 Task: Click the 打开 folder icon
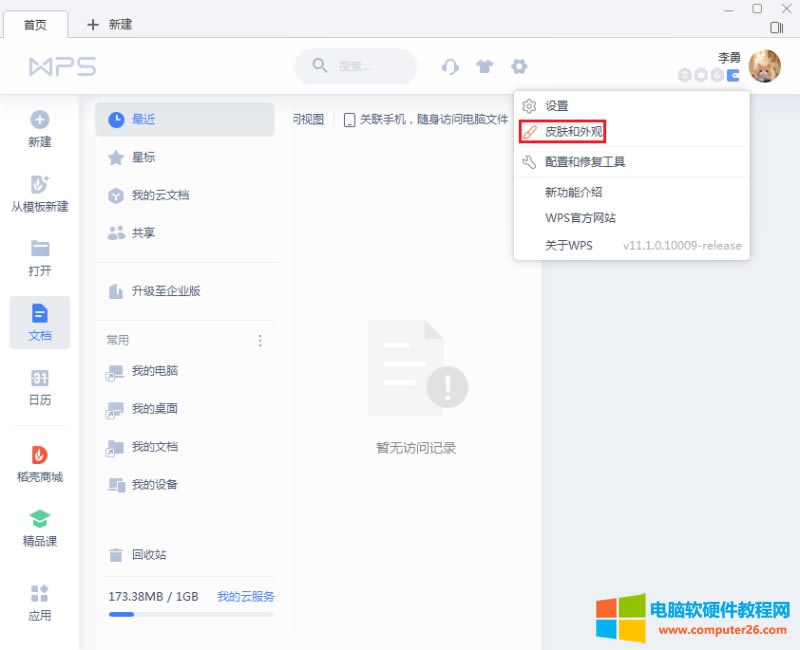[40, 248]
